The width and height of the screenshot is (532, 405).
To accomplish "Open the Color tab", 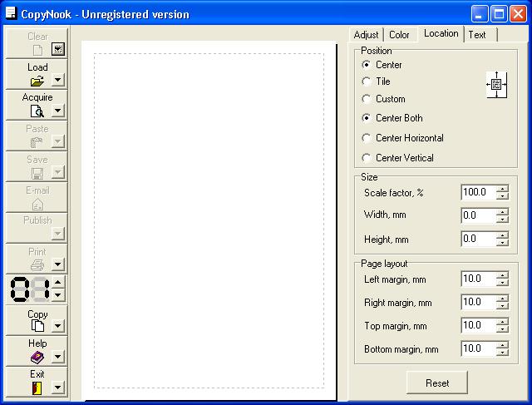I will point(399,35).
